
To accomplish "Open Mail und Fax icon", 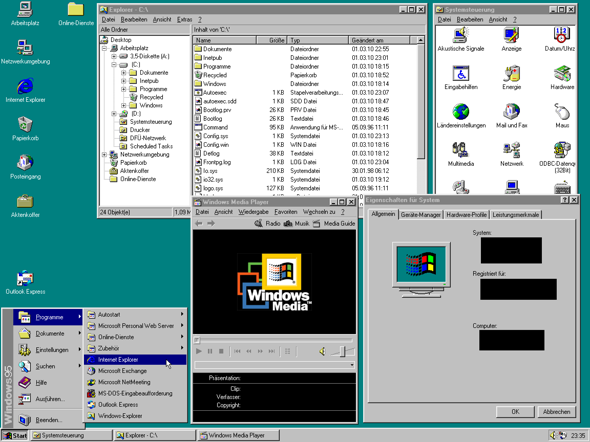I will [511, 116].
